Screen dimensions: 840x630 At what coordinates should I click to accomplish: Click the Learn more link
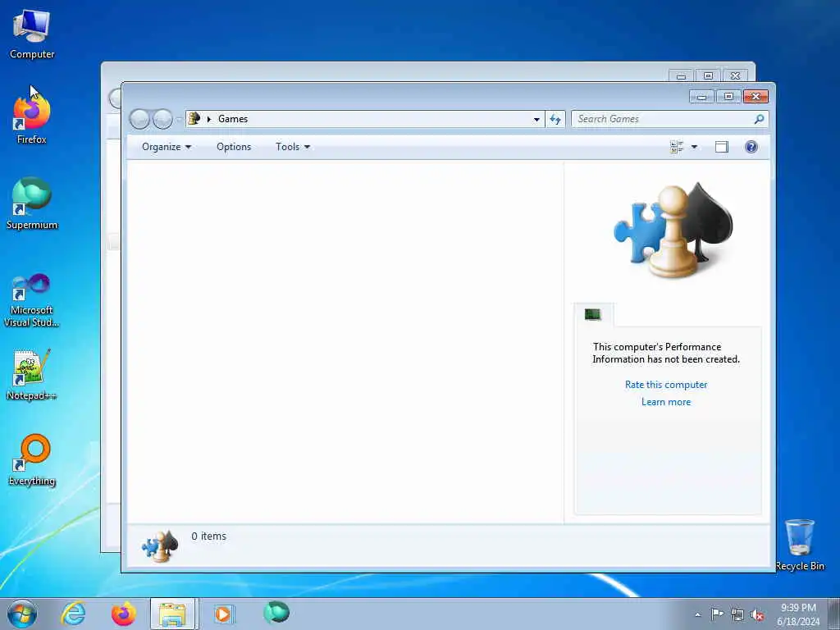666,402
